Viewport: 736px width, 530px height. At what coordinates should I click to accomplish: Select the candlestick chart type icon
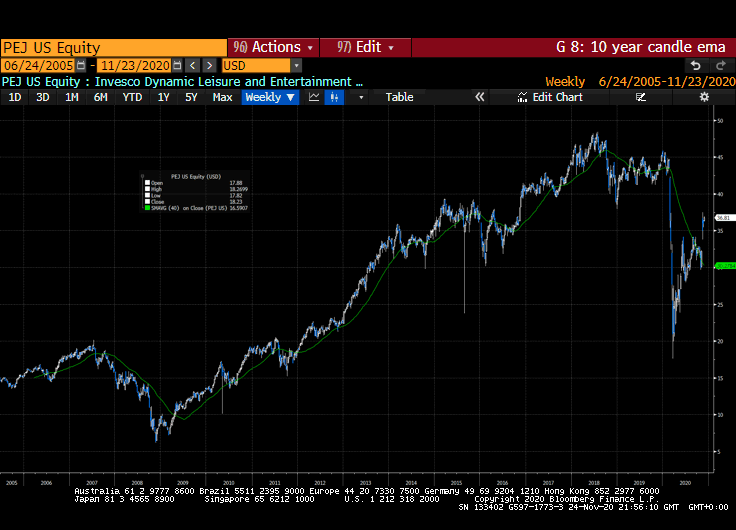point(334,97)
